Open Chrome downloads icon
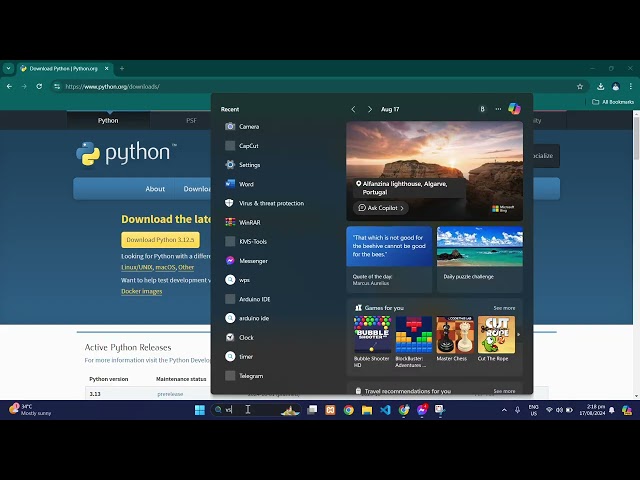 [600, 87]
